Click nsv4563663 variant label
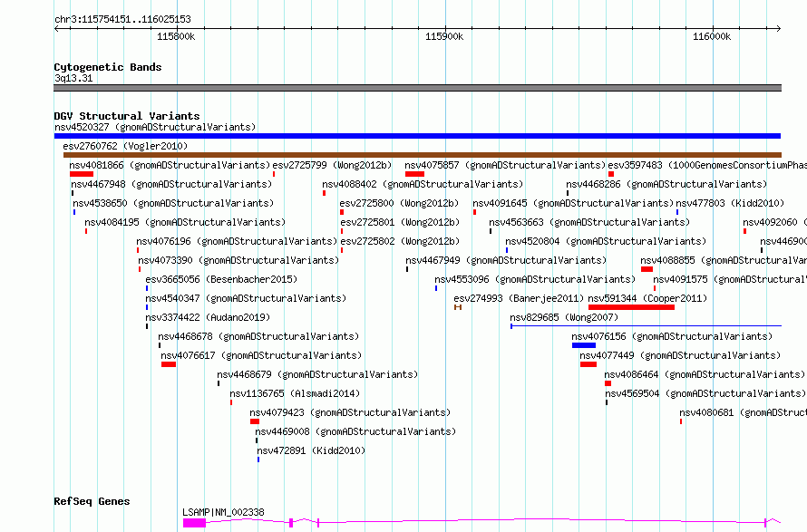The width and height of the screenshot is (807, 532). [x=589, y=222]
